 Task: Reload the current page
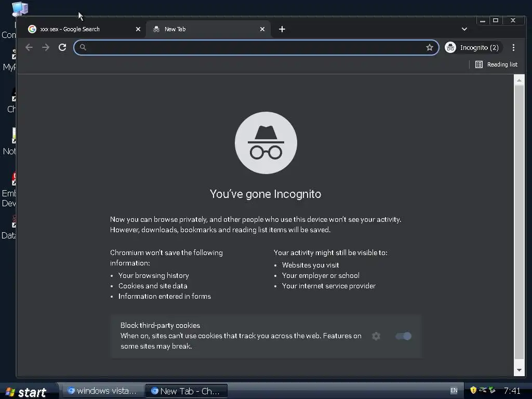click(62, 47)
